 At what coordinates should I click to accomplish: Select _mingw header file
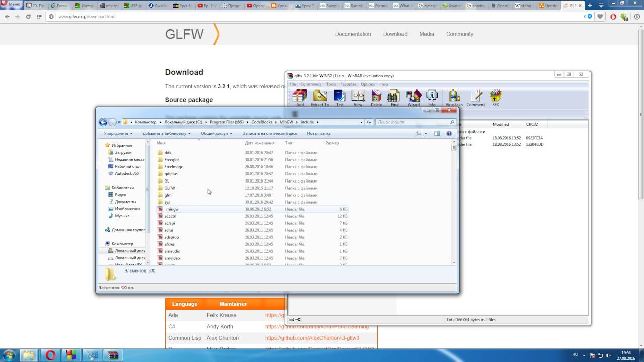(171, 209)
